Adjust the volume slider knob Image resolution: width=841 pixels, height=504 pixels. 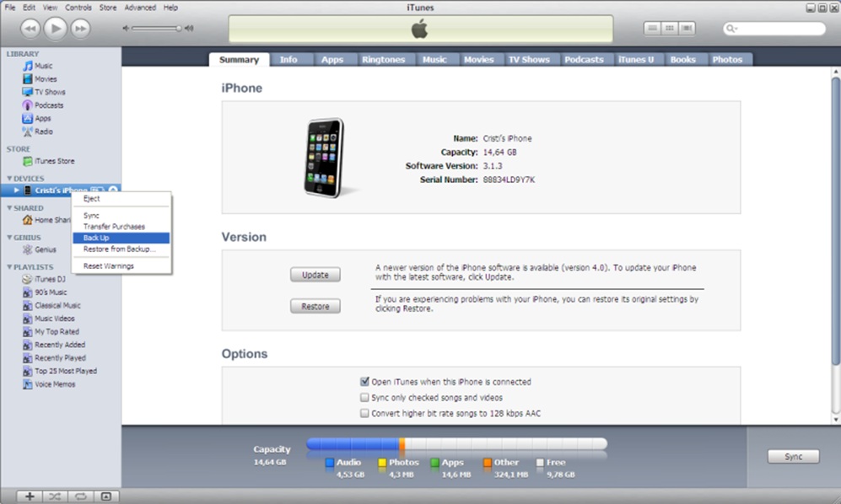(179, 29)
